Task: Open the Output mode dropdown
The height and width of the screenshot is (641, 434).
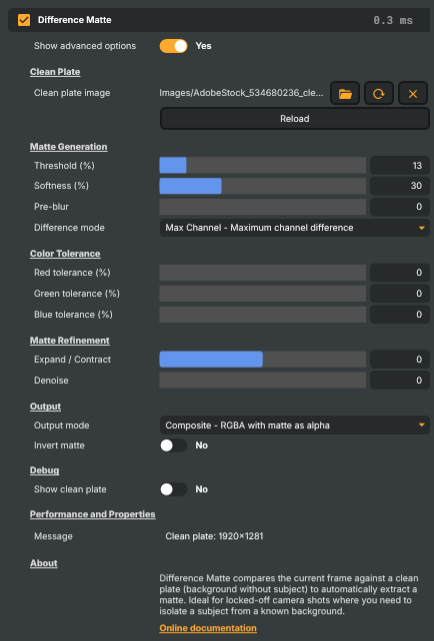Action: click(295, 425)
